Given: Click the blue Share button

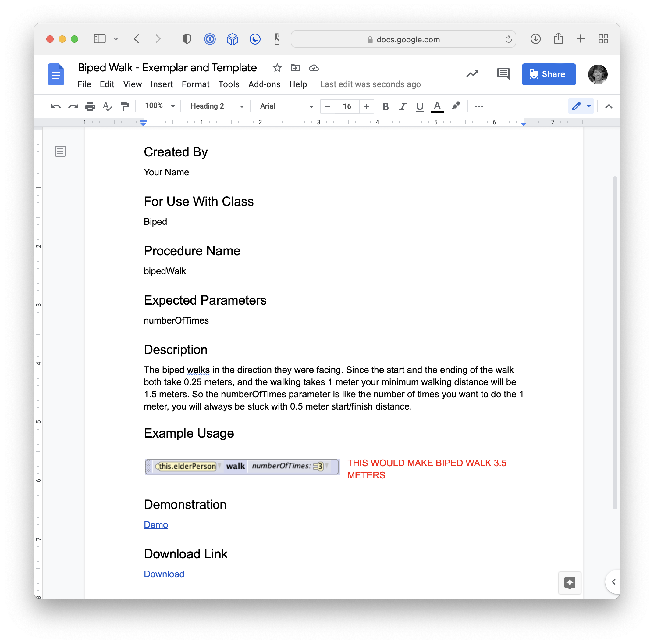Looking at the screenshot, I should (548, 74).
